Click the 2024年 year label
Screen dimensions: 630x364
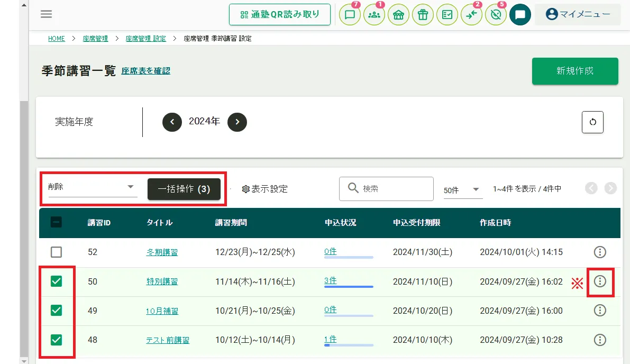pos(205,121)
